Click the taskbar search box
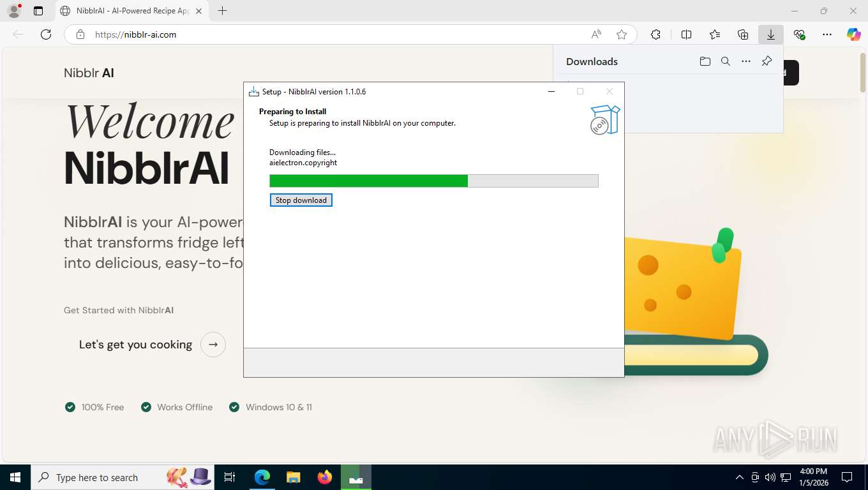 click(x=123, y=477)
